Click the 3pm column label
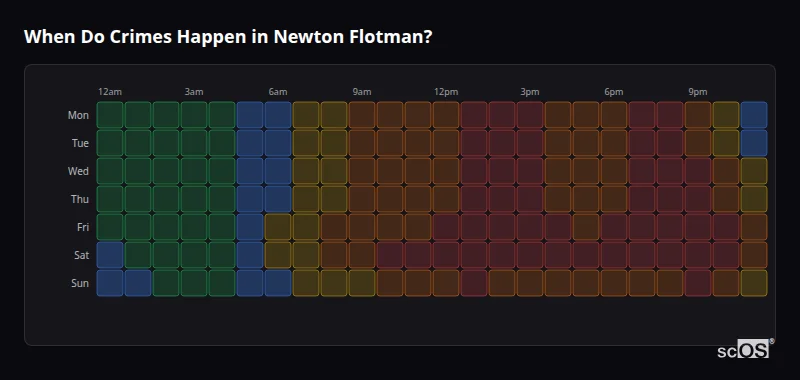This screenshot has width=800, height=380. [x=530, y=92]
